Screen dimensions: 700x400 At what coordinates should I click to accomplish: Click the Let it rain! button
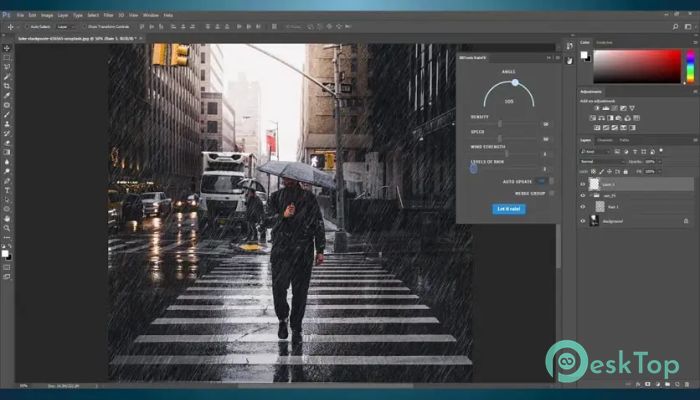tap(508, 209)
